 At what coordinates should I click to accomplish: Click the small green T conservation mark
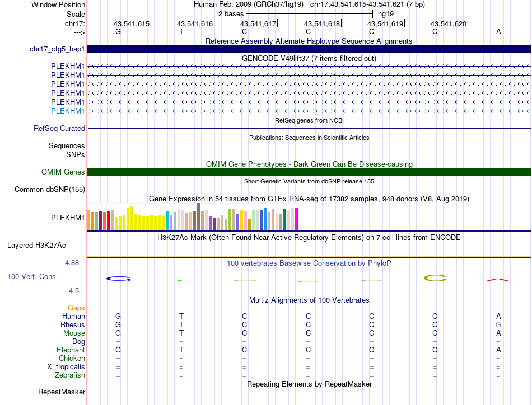pyautogui.click(x=180, y=280)
